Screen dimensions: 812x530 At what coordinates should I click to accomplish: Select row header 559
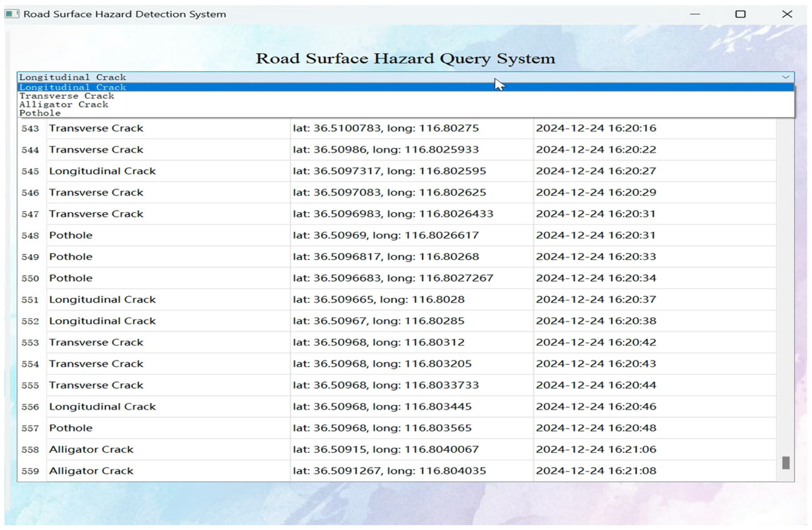click(x=32, y=471)
